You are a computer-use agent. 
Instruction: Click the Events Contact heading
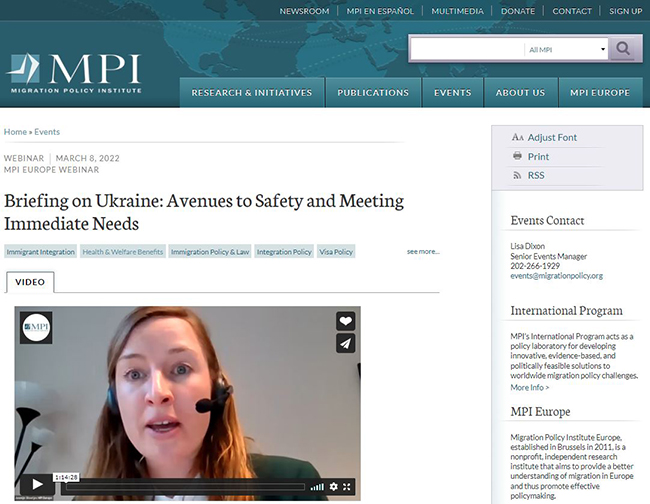pos(547,220)
